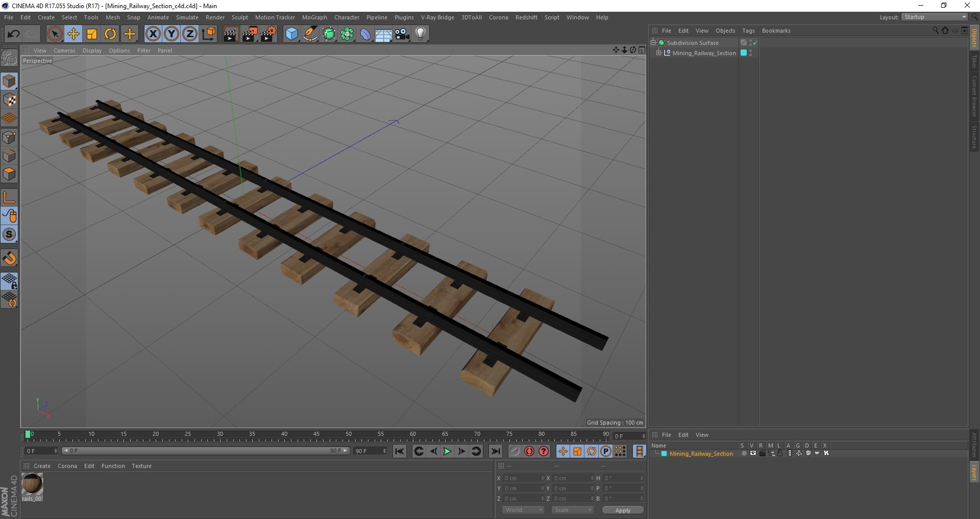
Task: Open the spline Pen tool
Action: click(x=310, y=34)
